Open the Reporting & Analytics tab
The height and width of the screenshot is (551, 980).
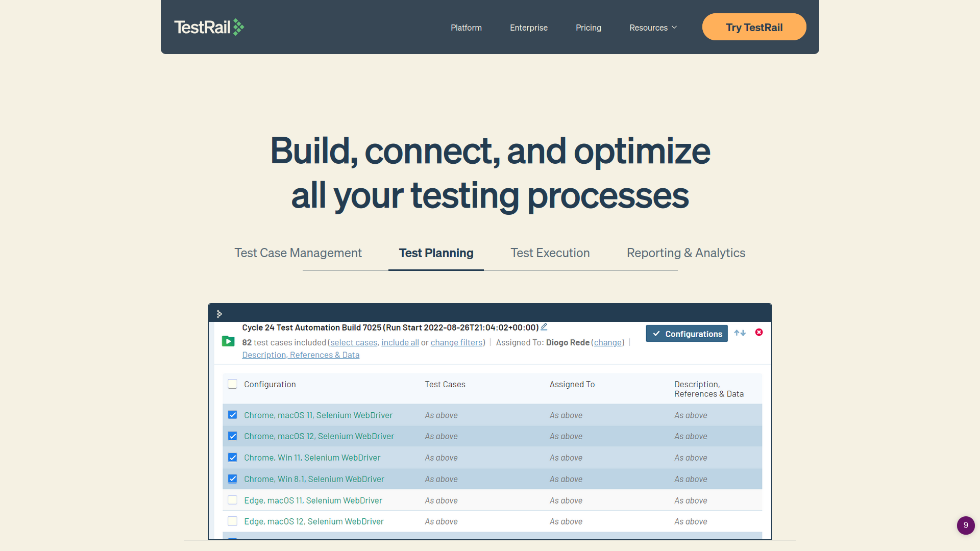tap(686, 253)
